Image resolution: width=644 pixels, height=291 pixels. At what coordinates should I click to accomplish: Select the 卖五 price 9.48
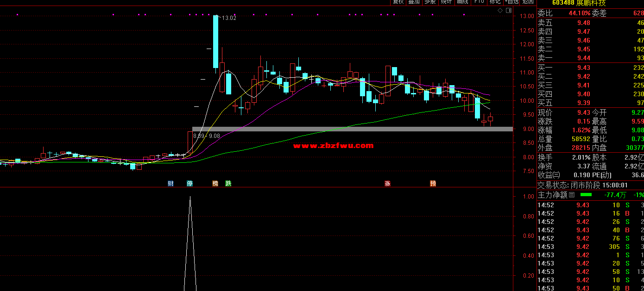[x=584, y=23]
